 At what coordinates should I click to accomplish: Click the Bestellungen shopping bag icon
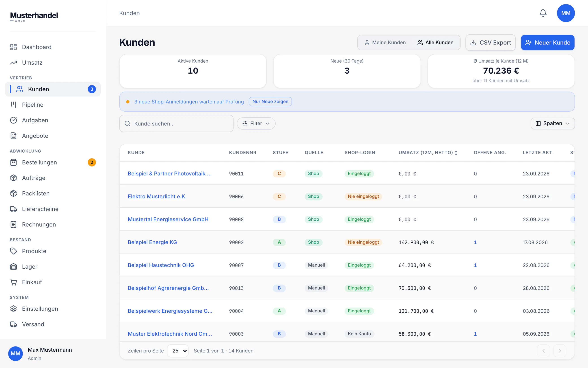[14, 162]
